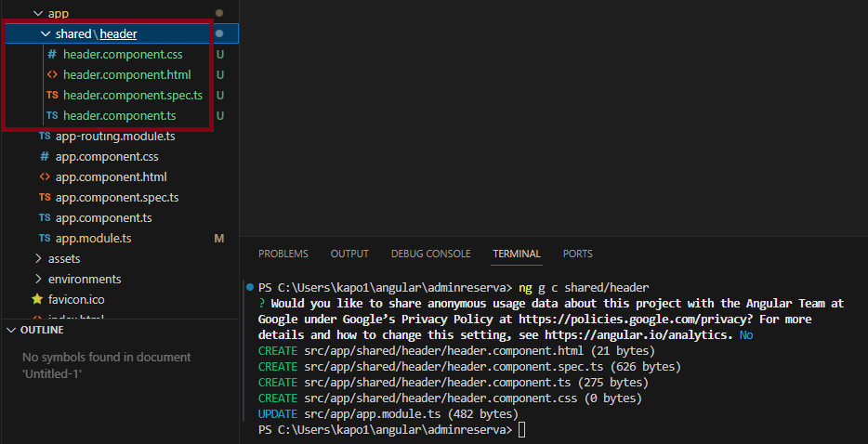Viewport: 868px width, 444px height.
Task: Open app-routing.module.ts file
Action: (115, 137)
